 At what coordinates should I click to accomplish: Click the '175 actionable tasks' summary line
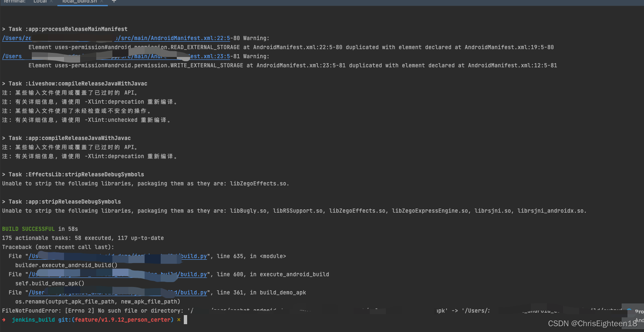[83, 238]
